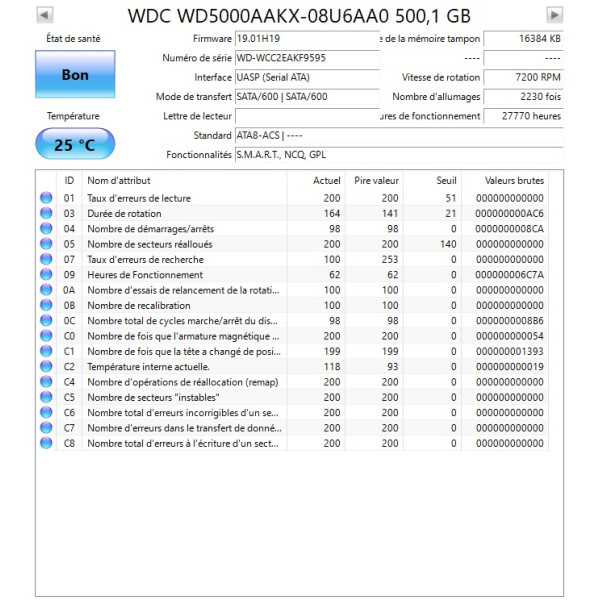The image size is (600, 600).
Task: Click raw value 000000001393
Action: 509,351
